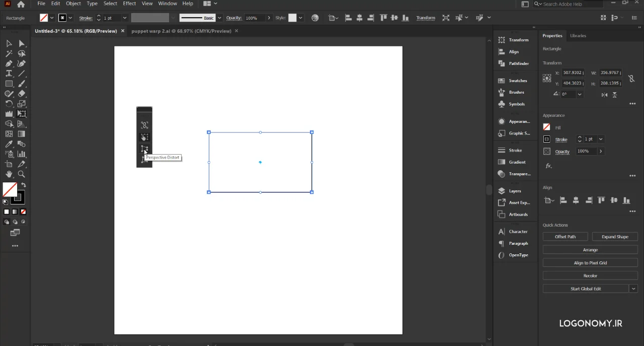
Task: Pick the Hand tool
Action: (x=9, y=174)
